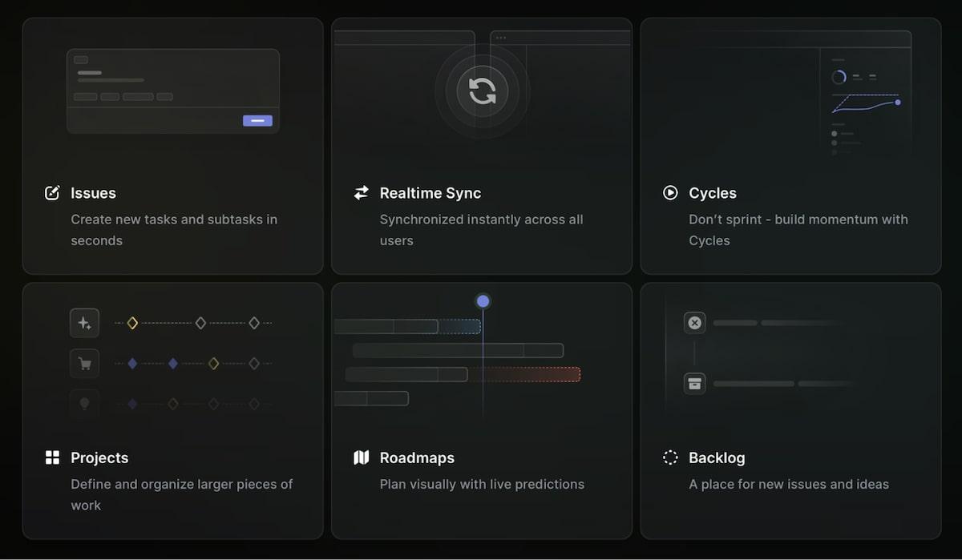
Task: Click the purple button in Issues illustration
Action: (x=257, y=120)
